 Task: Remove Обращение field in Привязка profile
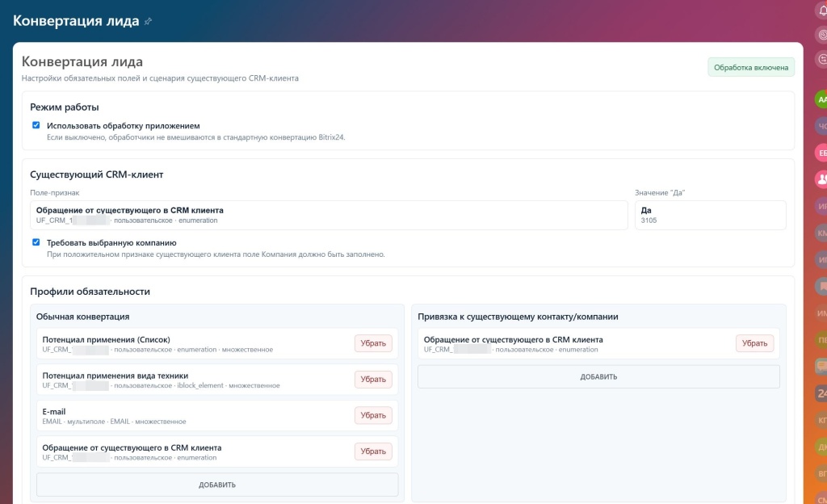(755, 343)
